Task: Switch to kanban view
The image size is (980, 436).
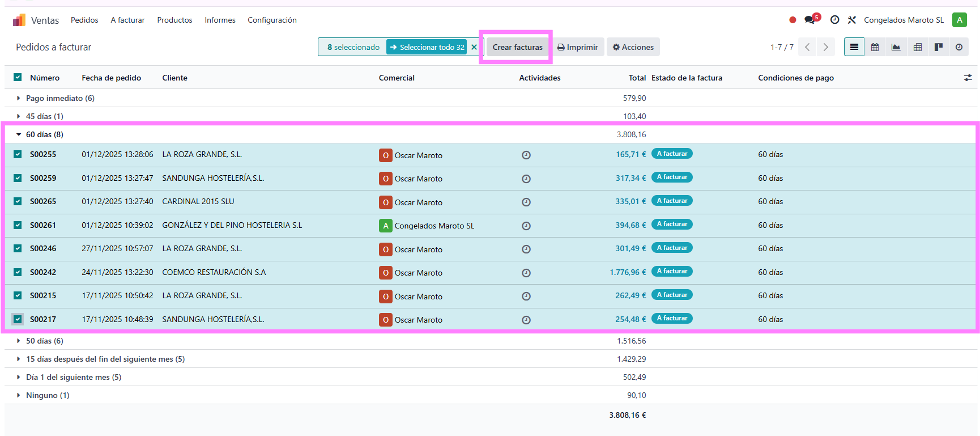Action: pyautogui.click(x=938, y=47)
